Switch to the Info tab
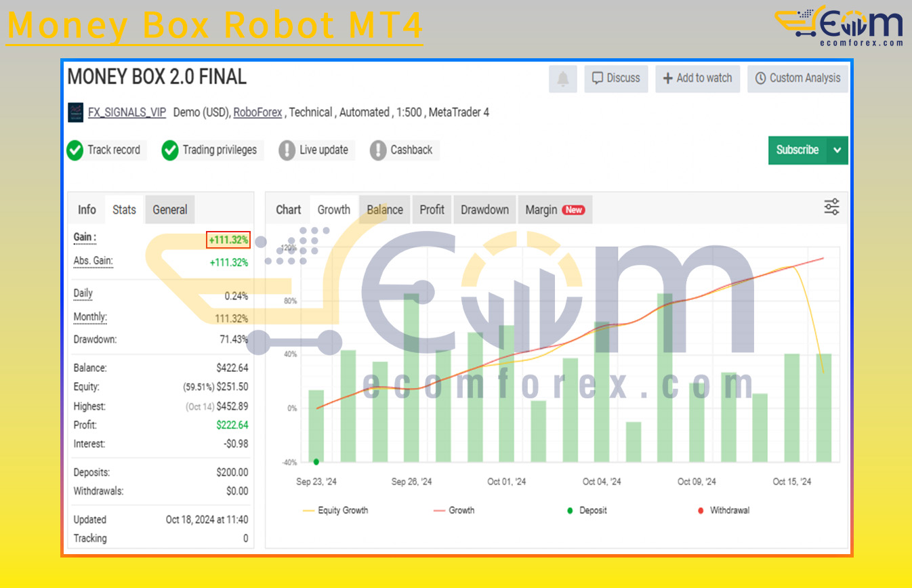 click(87, 210)
